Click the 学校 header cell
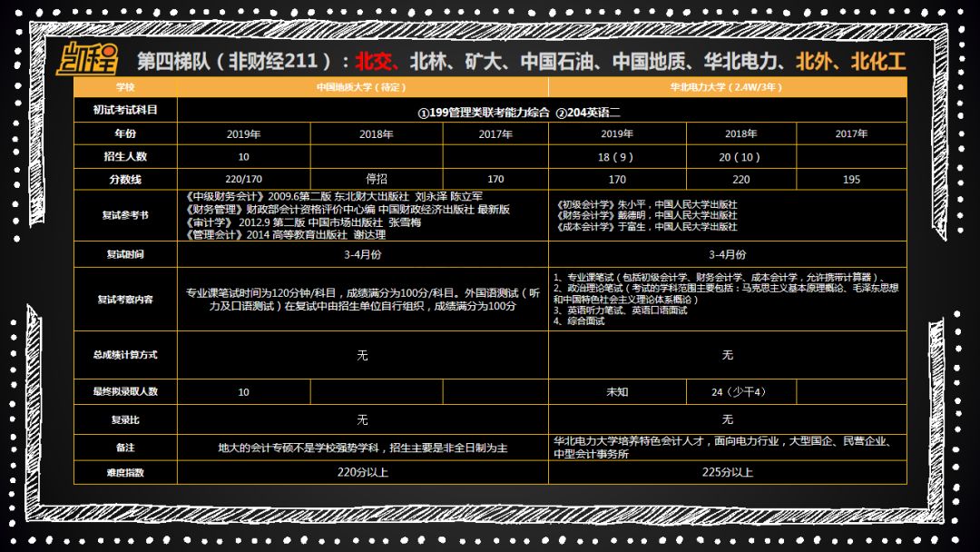This screenshot has height=552, width=980. [x=125, y=87]
